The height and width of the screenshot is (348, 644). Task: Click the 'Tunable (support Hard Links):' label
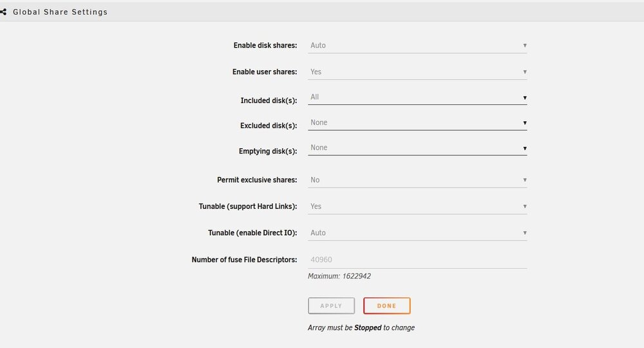point(248,206)
